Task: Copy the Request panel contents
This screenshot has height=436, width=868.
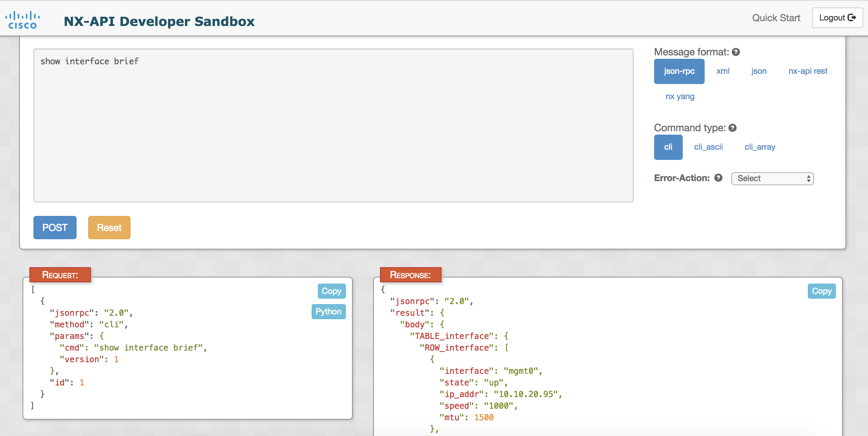Action: 331,291
